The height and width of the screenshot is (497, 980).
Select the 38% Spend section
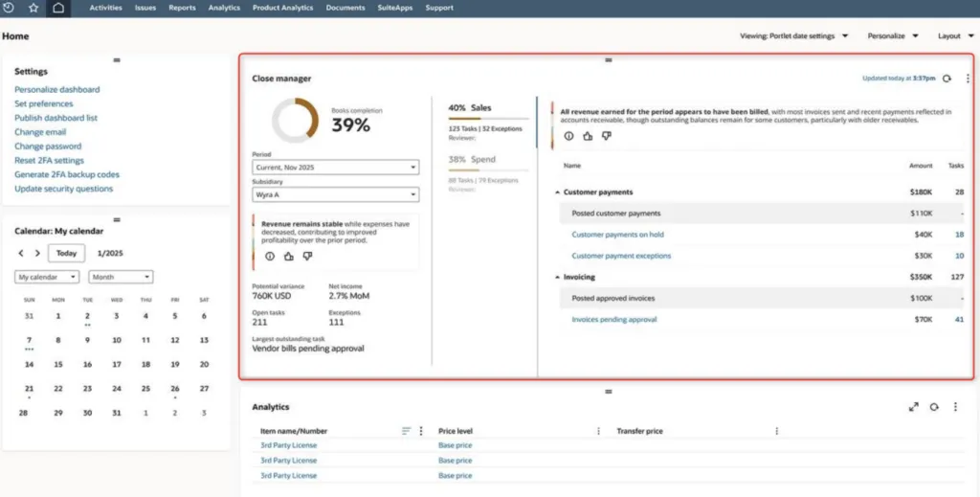489,173
